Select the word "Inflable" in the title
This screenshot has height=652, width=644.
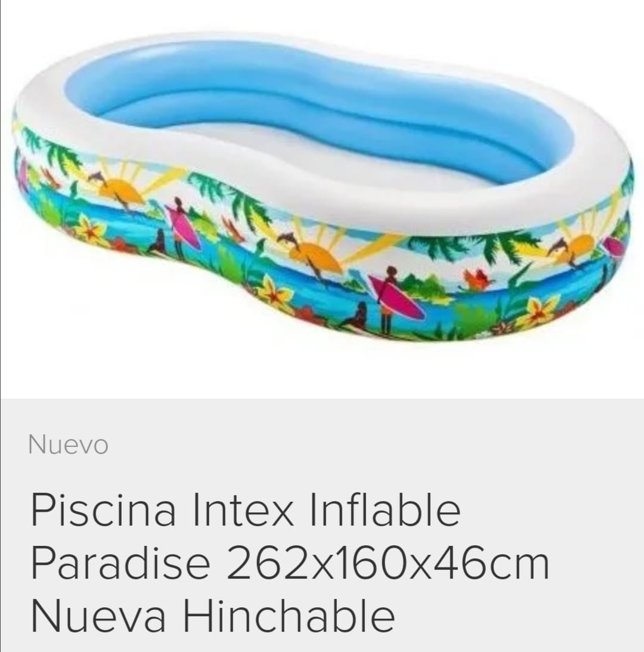(385, 510)
